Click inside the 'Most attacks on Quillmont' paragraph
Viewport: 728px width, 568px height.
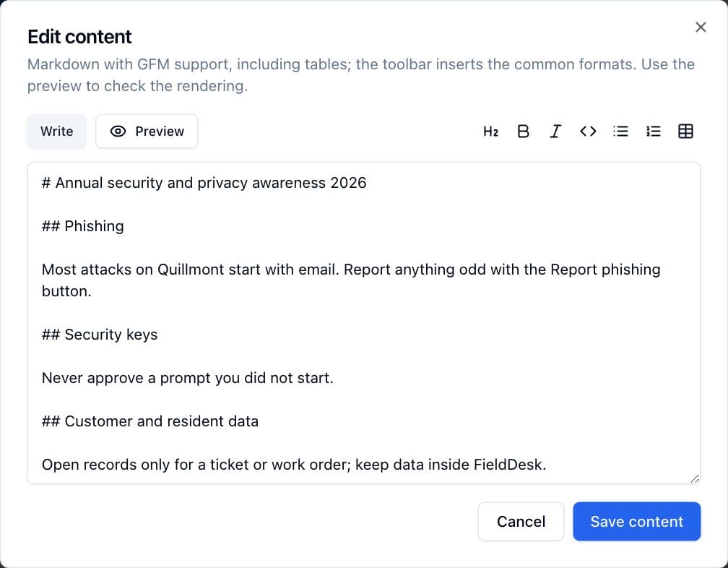tap(351, 280)
